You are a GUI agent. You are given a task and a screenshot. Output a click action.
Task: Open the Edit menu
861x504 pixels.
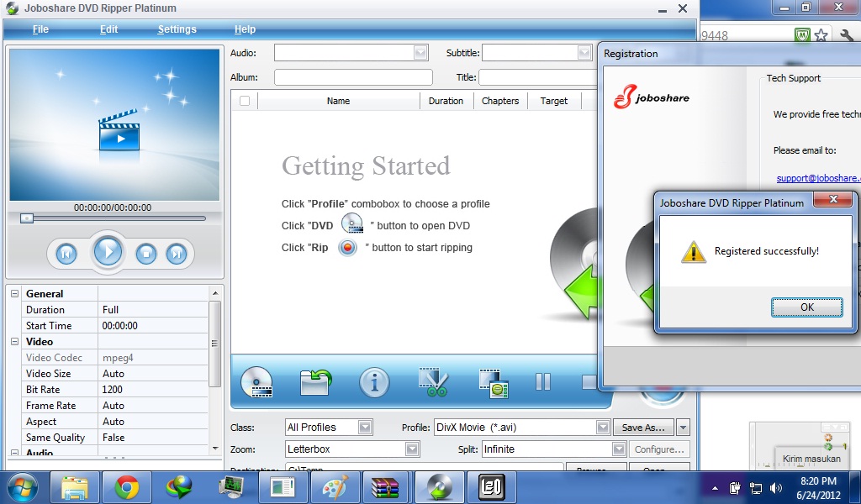(x=108, y=29)
